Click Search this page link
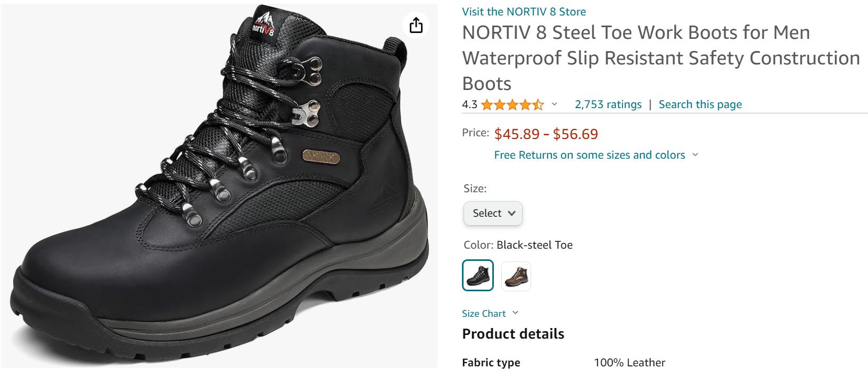Image resolution: width=868 pixels, height=377 pixels. click(700, 104)
